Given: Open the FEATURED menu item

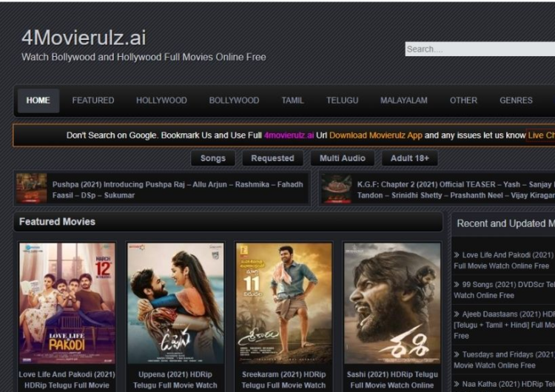Looking at the screenshot, I should point(93,101).
